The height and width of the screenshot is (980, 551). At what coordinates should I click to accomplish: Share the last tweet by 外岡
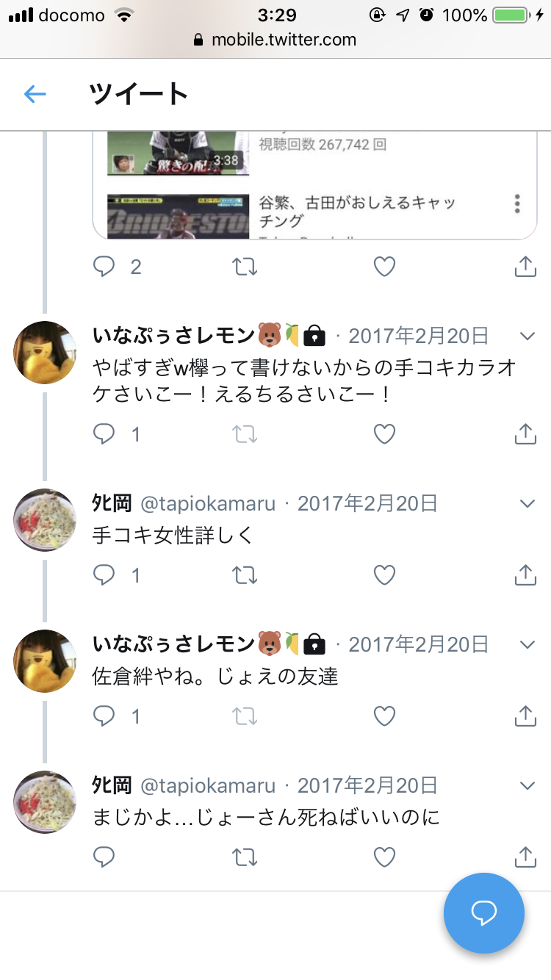[525, 856]
